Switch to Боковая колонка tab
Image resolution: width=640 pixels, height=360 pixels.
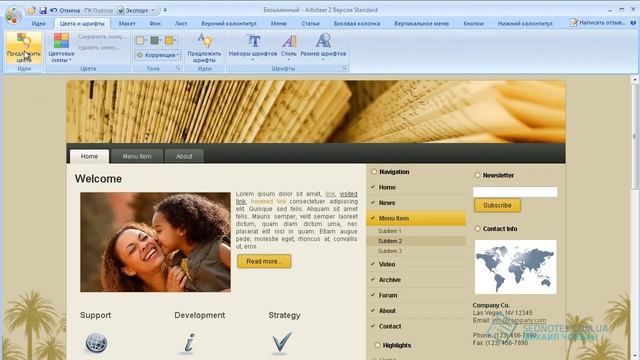point(357,24)
